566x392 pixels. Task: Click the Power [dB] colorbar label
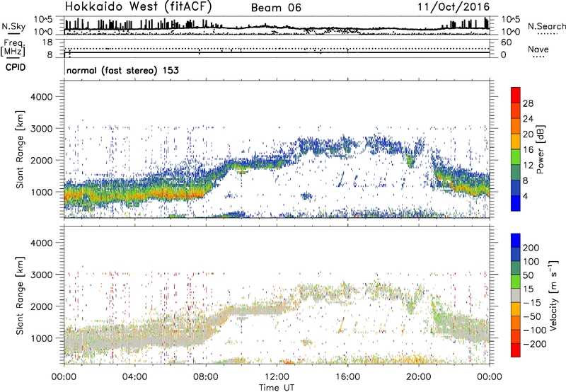pyautogui.click(x=540, y=149)
